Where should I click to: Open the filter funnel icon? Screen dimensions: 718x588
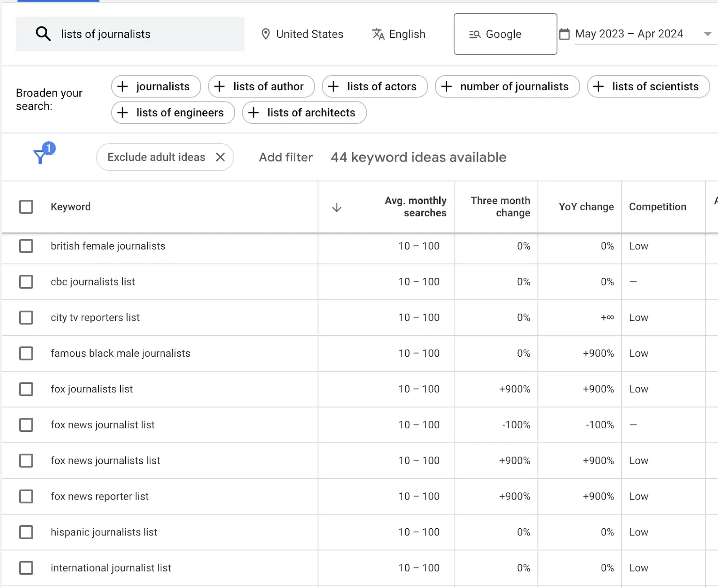40,157
